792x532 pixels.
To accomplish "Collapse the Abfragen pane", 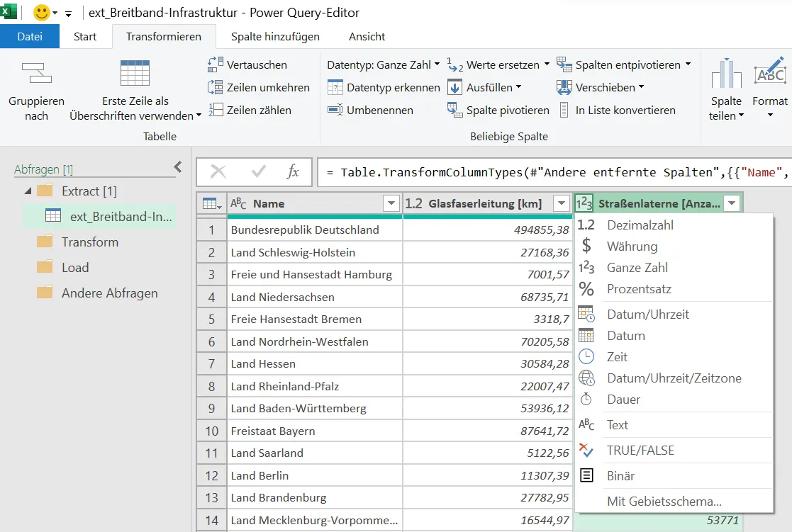I will point(178,167).
